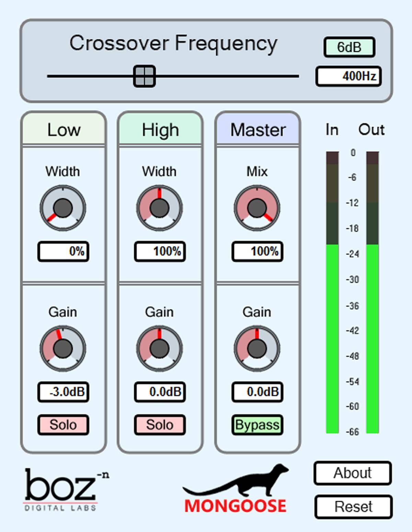Open the About button
The width and height of the screenshot is (412, 532).
tap(353, 473)
